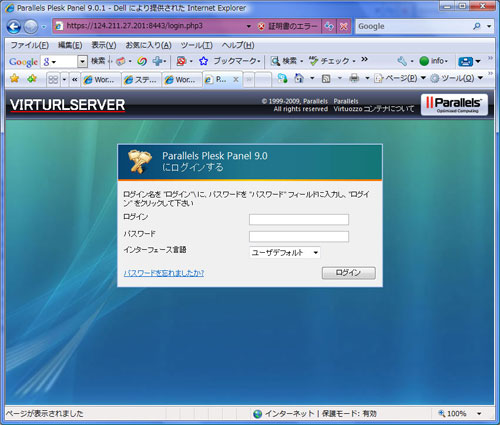This screenshot has height=425, width=500.
Task: Click the Favorites Center star icon
Action: tap(14, 79)
